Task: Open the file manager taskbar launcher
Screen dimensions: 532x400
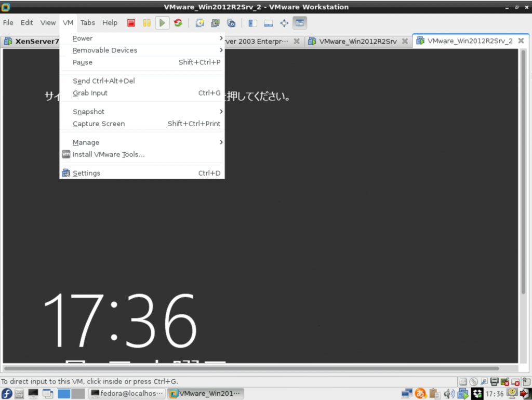Action: click(x=19, y=394)
